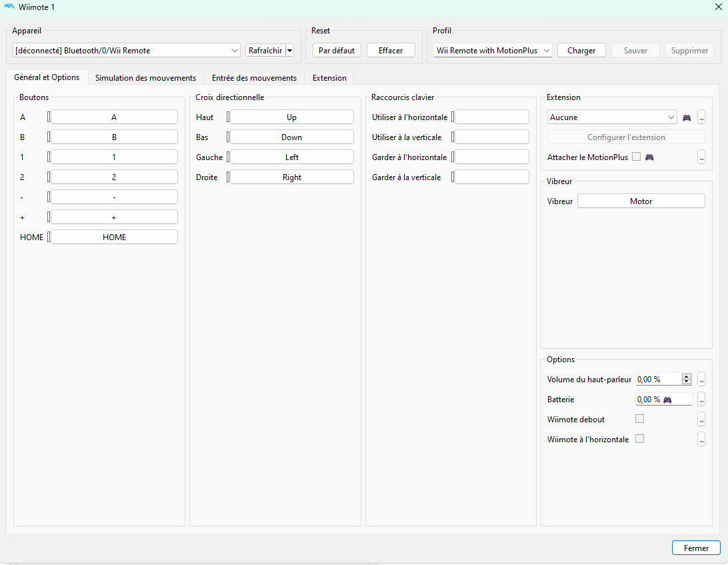Open the ellipsis button for Volume du haut-parleur
The height and width of the screenshot is (565, 728).
[701, 379]
